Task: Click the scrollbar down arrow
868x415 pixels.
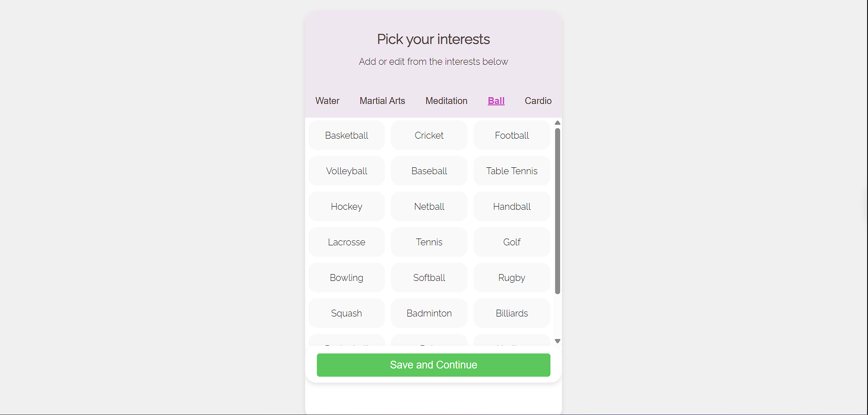Action: [557, 341]
